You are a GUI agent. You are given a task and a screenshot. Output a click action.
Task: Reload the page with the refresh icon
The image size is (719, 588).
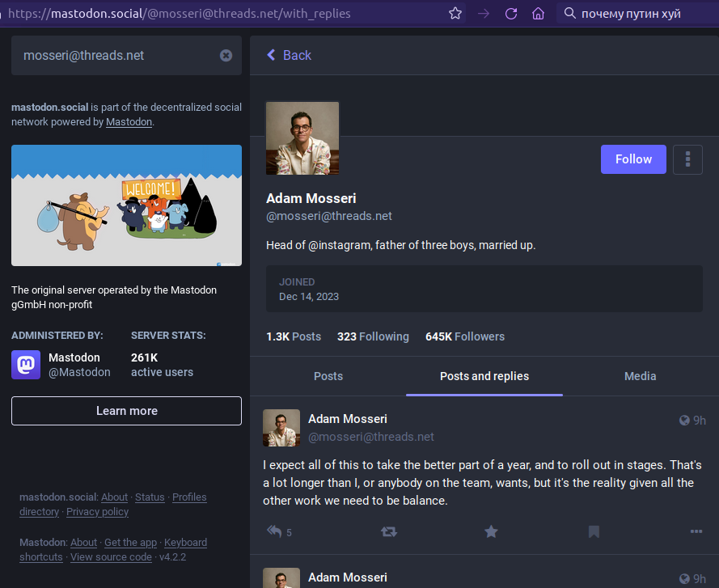coord(511,13)
